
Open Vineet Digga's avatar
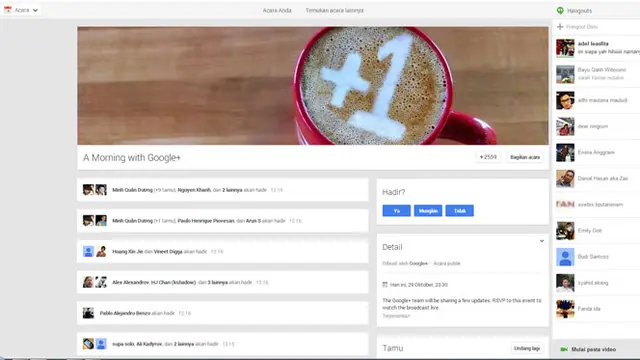tap(101, 251)
